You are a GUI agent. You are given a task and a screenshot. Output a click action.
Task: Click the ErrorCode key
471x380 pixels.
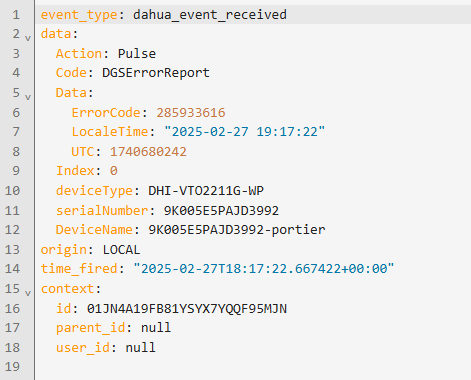pyautogui.click(x=106, y=113)
